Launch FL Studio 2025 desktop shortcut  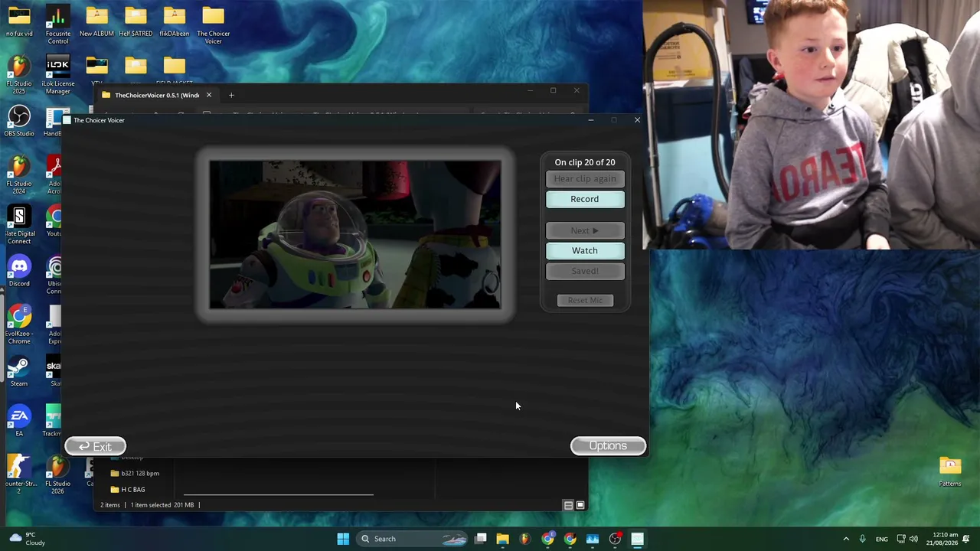click(x=19, y=75)
